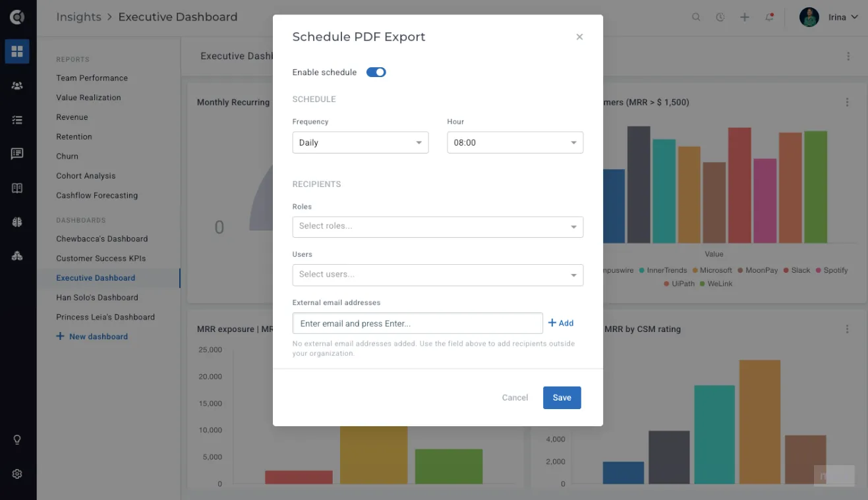Open the Revenue report

click(x=72, y=117)
